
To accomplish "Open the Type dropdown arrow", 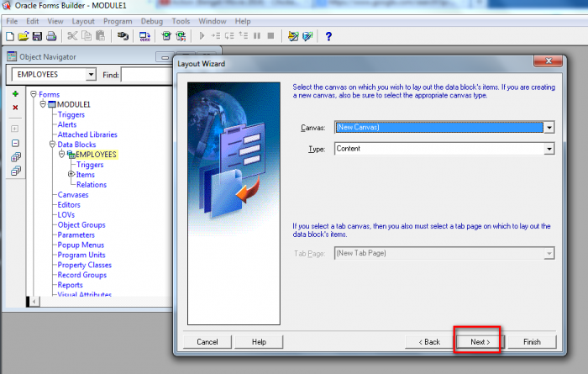I will 549,149.
